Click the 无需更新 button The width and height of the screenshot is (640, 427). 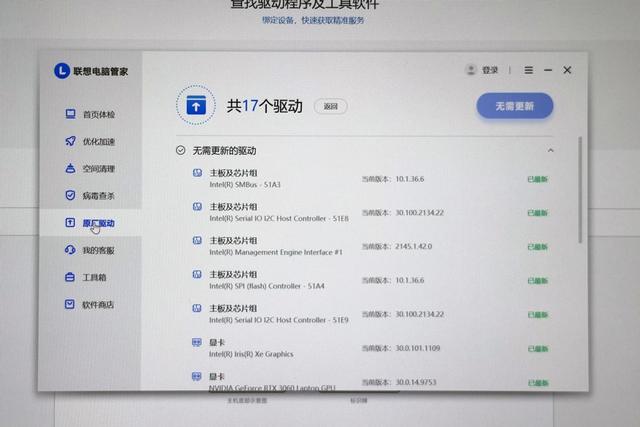[515, 106]
